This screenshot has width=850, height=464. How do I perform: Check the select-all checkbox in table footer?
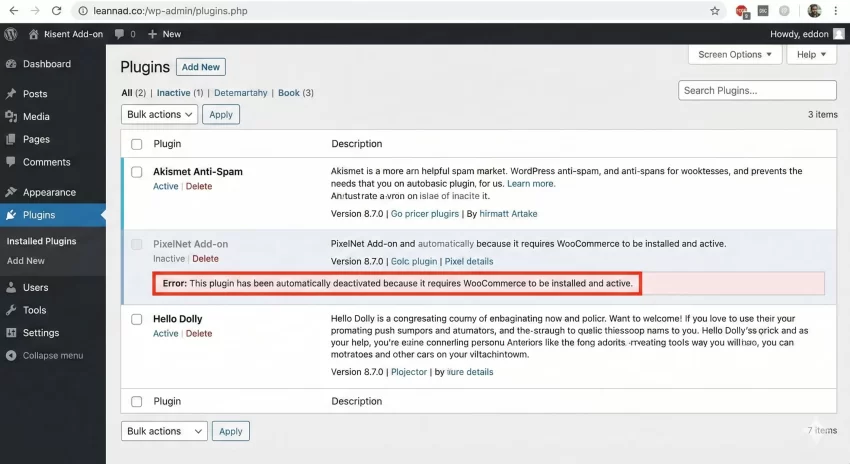(x=137, y=402)
